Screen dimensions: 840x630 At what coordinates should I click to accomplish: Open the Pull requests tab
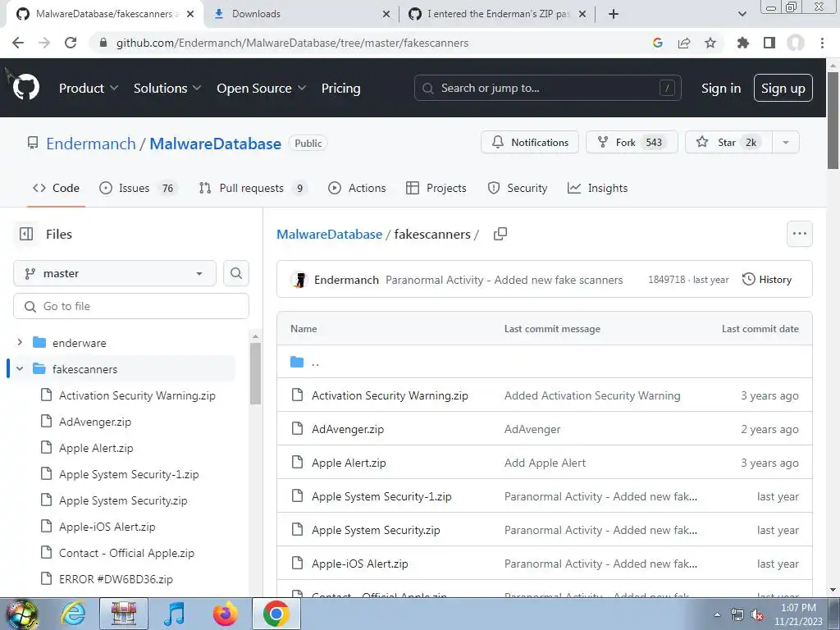pyautogui.click(x=252, y=188)
